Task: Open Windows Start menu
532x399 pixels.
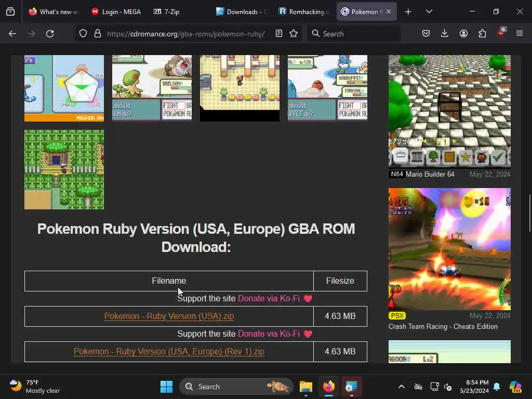Action: [x=167, y=387]
